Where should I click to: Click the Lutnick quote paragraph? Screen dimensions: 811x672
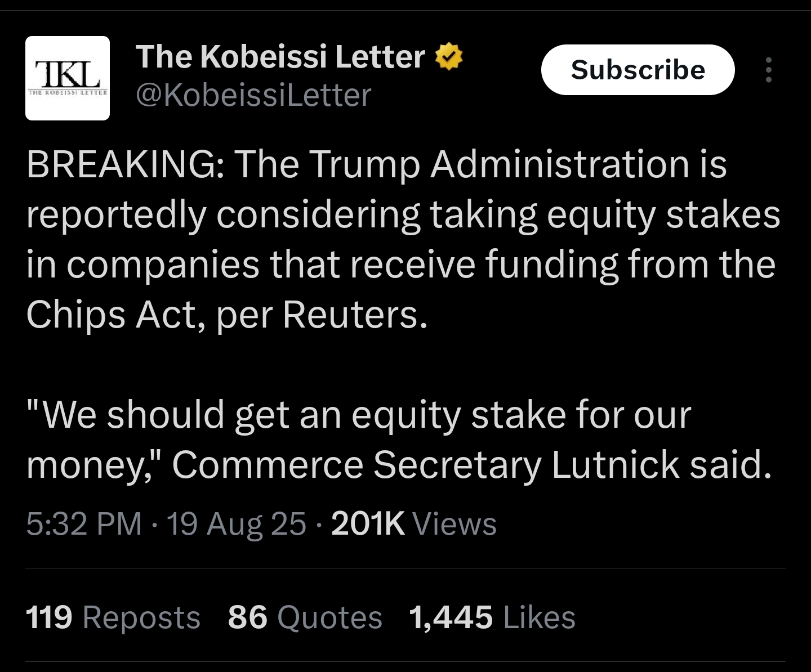pyautogui.click(x=399, y=440)
